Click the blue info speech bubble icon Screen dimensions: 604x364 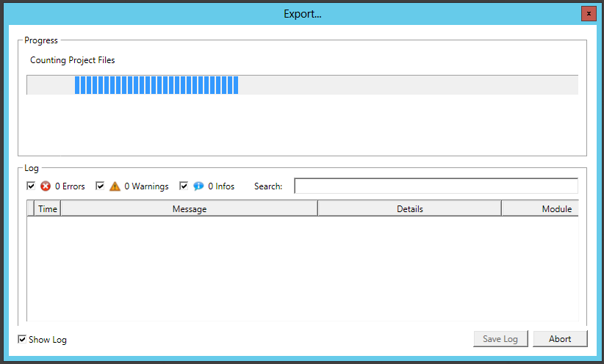point(198,186)
